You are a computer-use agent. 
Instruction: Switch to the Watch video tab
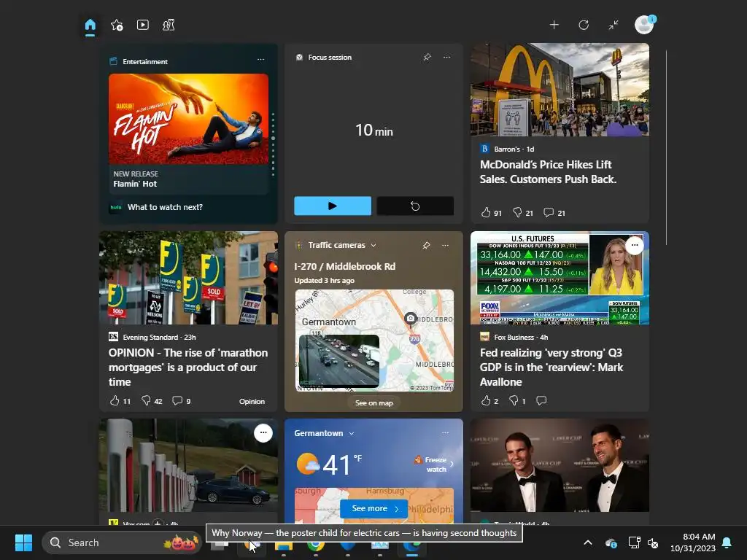pos(142,25)
